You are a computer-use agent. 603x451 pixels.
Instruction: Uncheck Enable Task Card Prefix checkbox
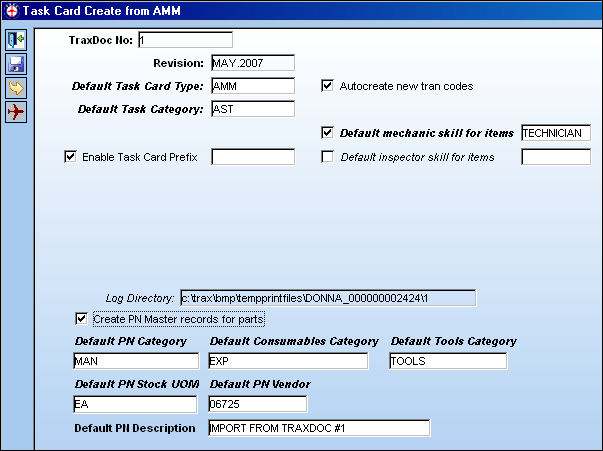(x=70, y=156)
